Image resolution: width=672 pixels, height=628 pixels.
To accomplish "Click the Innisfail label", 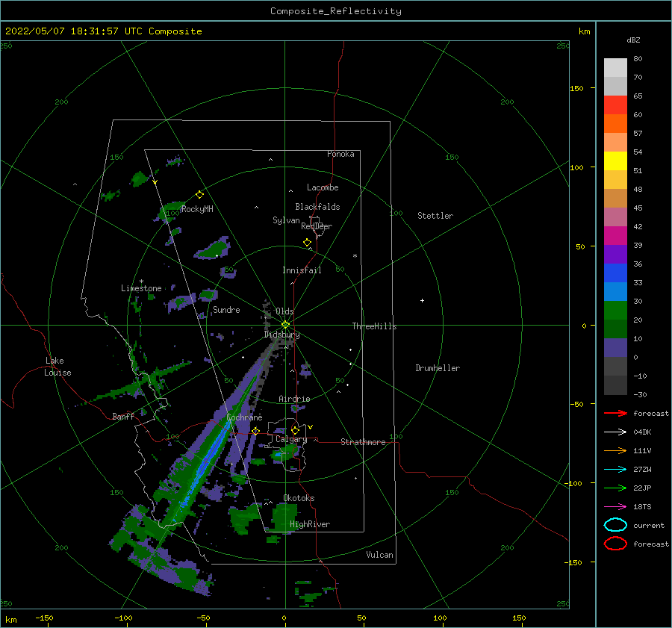I will [x=302, y=270].
